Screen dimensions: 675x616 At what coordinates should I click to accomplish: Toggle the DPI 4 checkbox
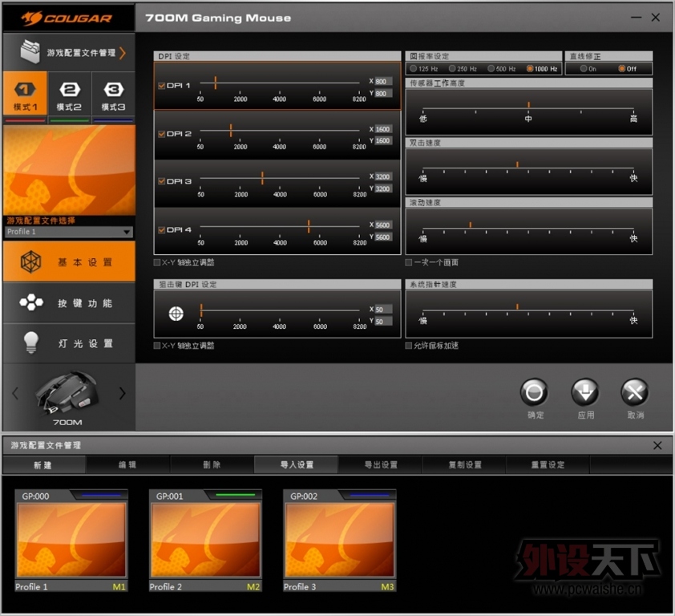coord(161,230)
